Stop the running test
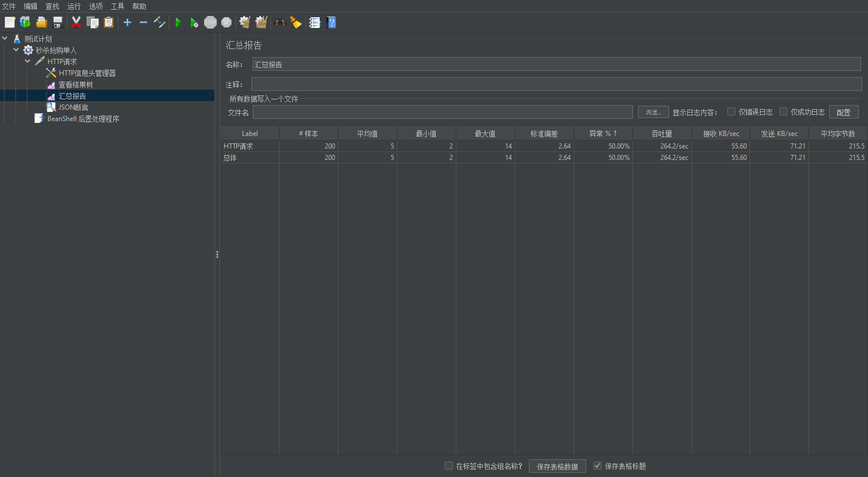The height and width of the screenshot is (477, 868). (x=210, y=22)
